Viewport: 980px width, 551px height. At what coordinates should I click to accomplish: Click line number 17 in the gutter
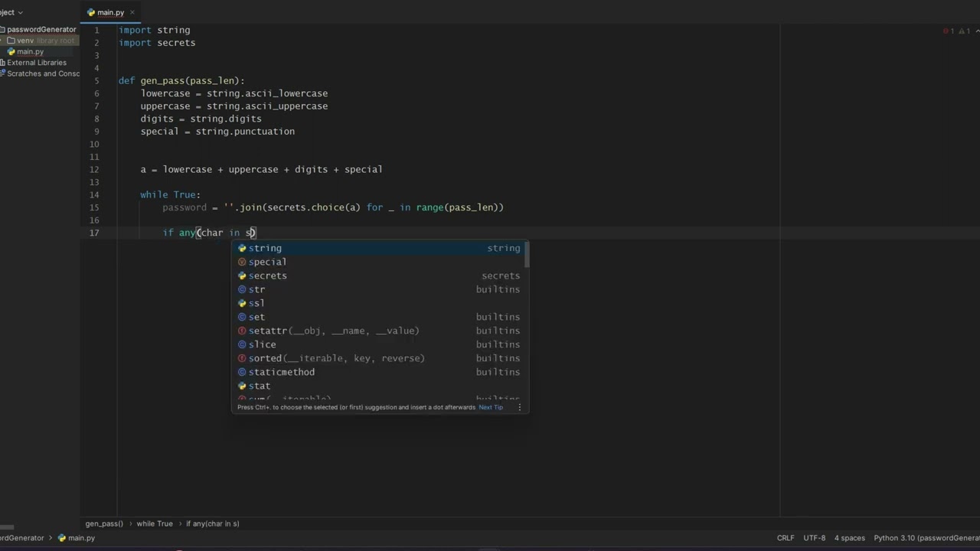click(x=94, y=233)
